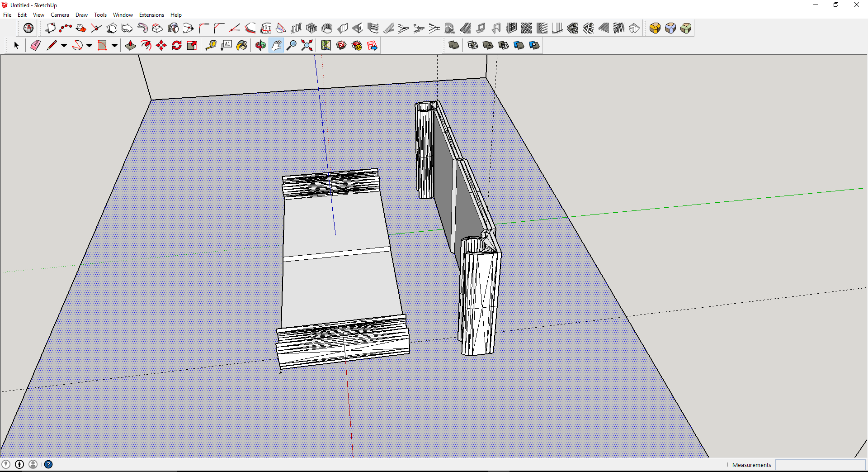Select the Paint Bucket tool
This screenshot has height=472, width=868.
coord(242,45)
